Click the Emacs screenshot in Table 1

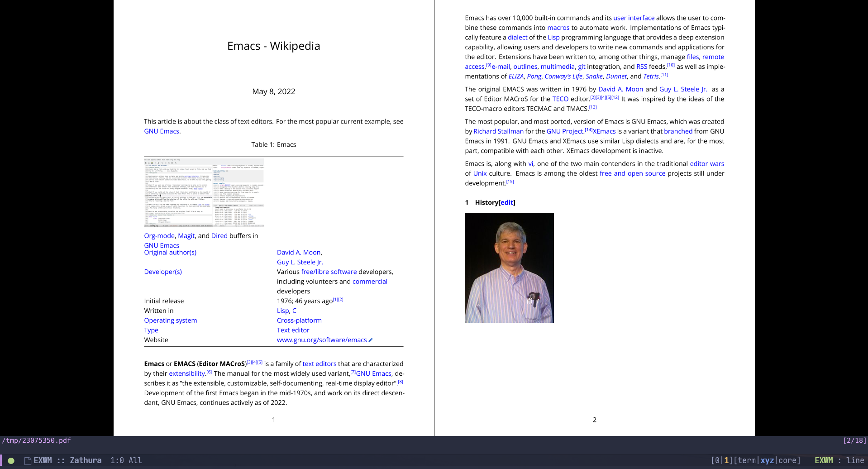coord(204,193)
